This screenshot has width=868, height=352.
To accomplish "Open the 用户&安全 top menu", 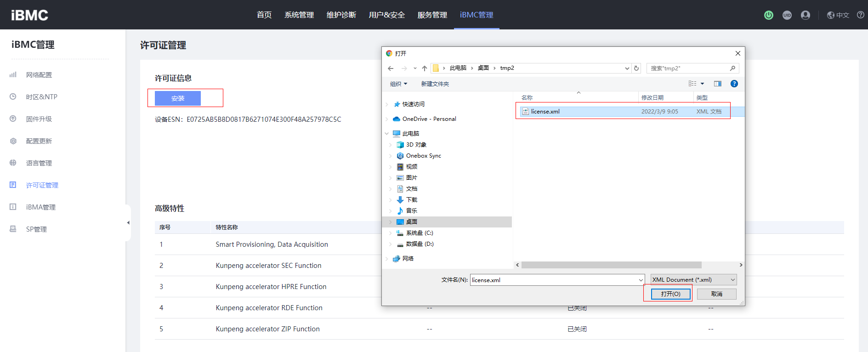I will point(387,15).
